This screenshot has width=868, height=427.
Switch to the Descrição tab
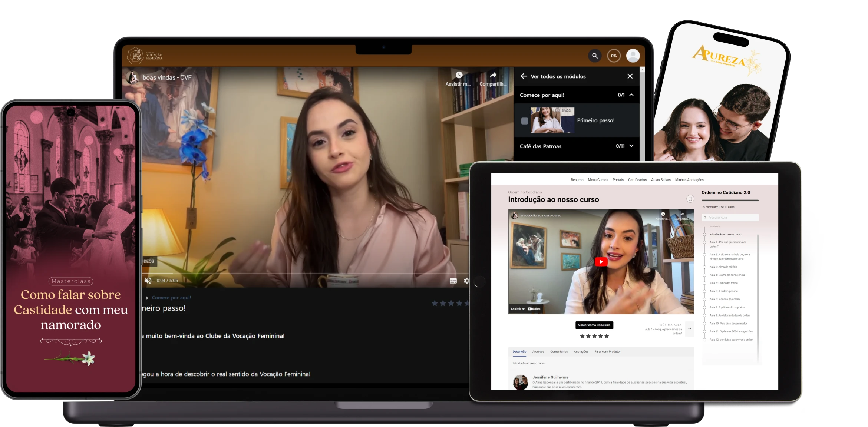pyautogui.click(x=519, y=352)
